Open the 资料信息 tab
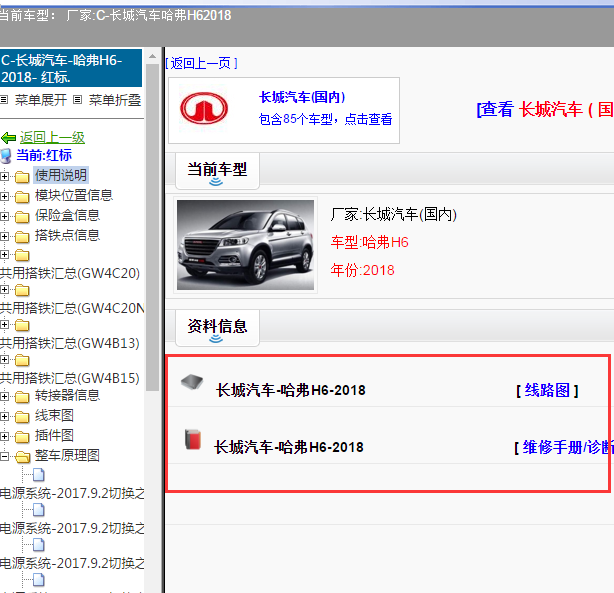614x593 pixels. pos(217,327)
